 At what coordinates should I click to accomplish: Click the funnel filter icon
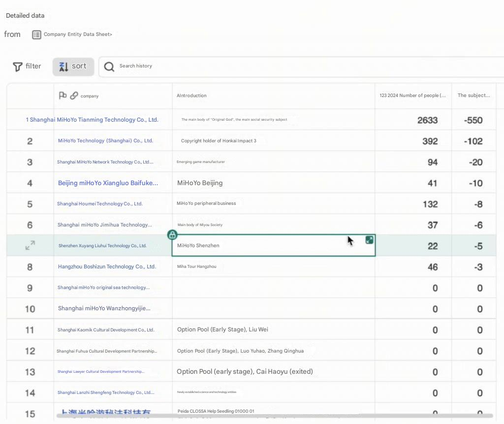(18, 66)
